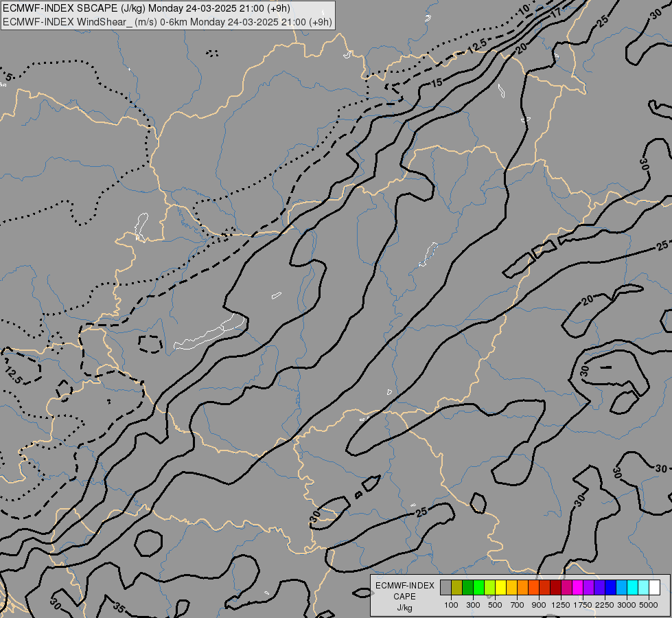
Task: Click the red-orange swatch left of 900 tick
Action: pos(533,587)
